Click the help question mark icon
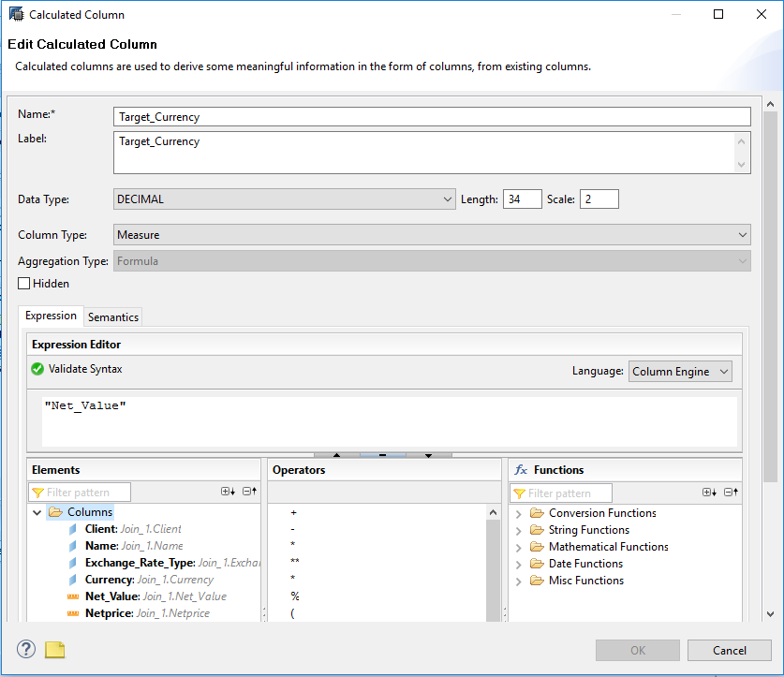This screenshot has width=784, height=677. pos(25,649)
